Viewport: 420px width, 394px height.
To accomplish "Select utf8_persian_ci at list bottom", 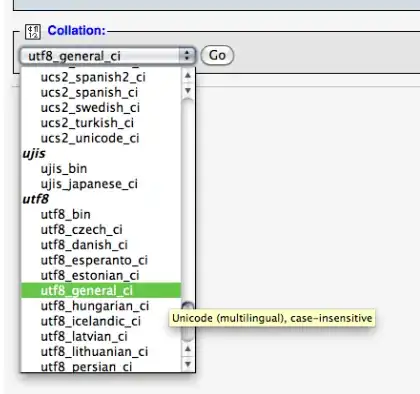I will [101, 366].
